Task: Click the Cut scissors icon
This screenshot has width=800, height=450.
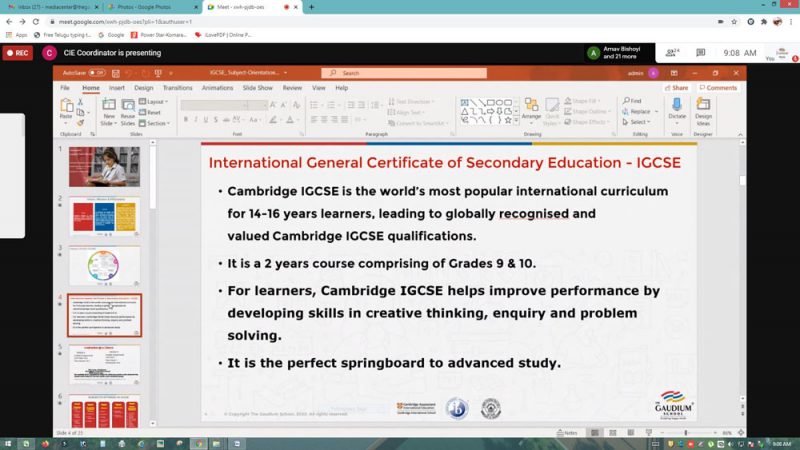Action: (x=81, y=102)
